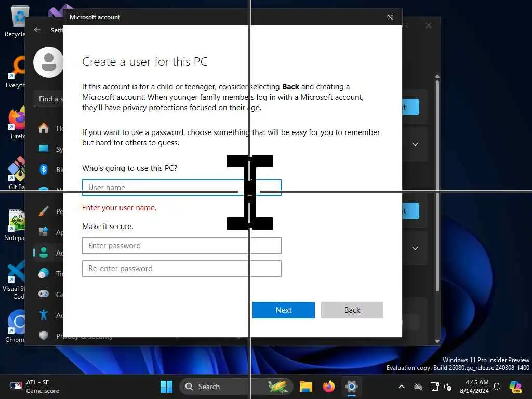532x399 pixels.
Task: Open the Chrome desktop shortcut
Action: (15, 326)
